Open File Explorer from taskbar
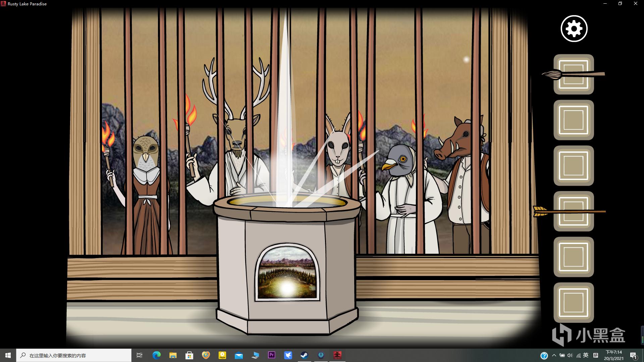 173,355
